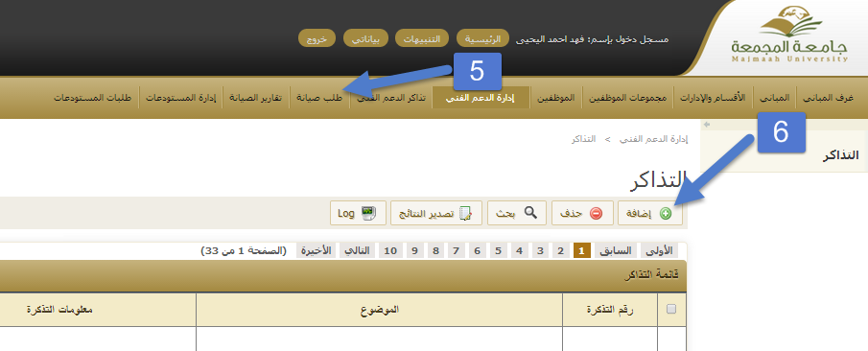Click the red minus Delete (حذف) icon
868x351 pixels.
click(596, 213)
